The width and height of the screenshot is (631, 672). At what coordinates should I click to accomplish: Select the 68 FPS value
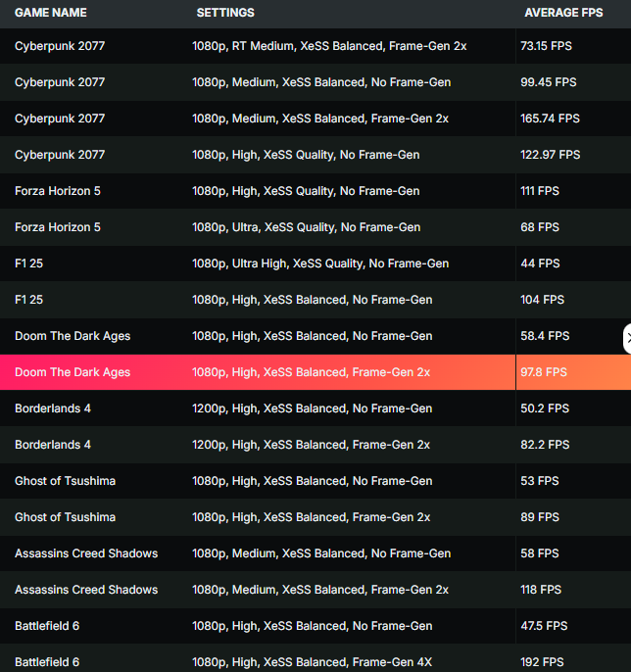[540, 227]
